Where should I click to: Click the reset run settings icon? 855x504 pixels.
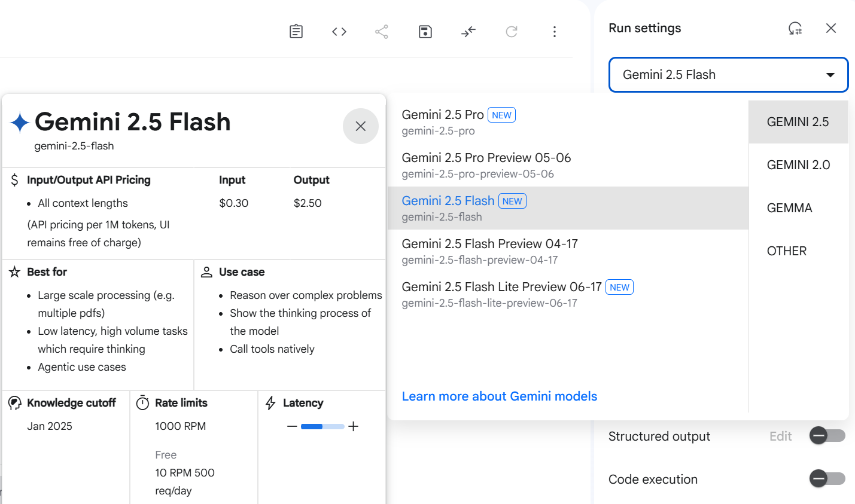coord(795,28)
